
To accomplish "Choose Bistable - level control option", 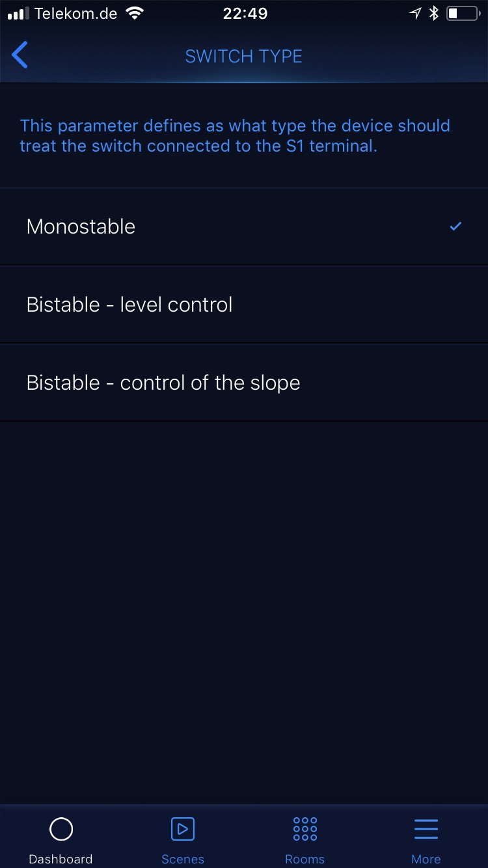I will pyautogui.click(x=129, y=305).
